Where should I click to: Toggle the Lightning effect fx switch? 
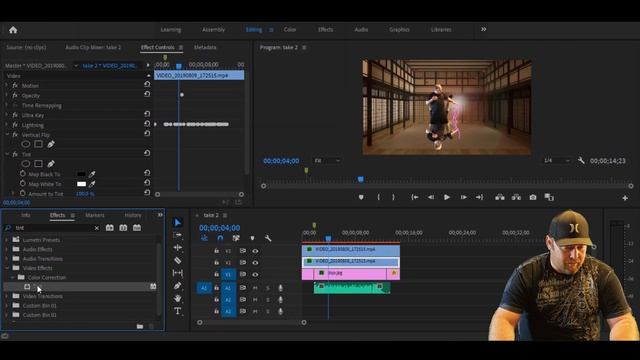click(15, 125)
